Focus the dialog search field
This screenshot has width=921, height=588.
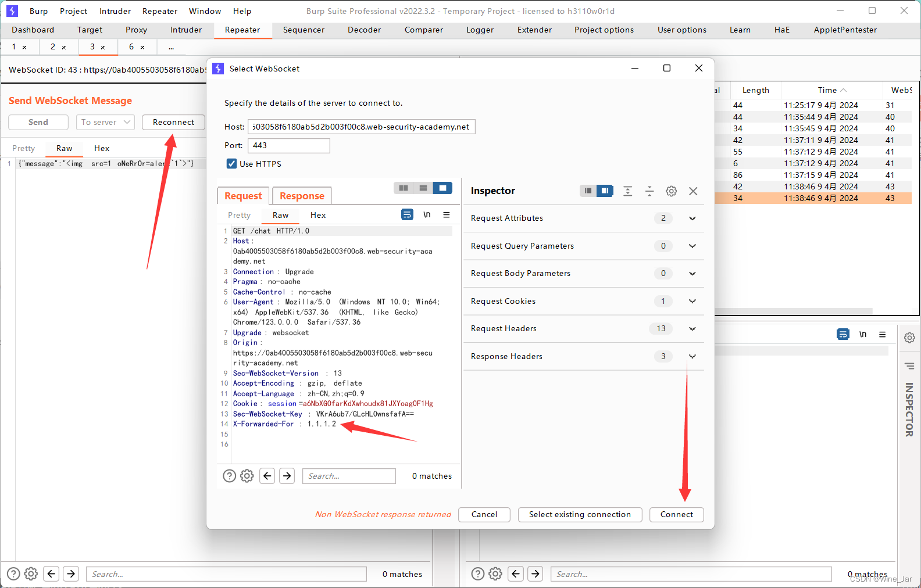coord(349,476)
